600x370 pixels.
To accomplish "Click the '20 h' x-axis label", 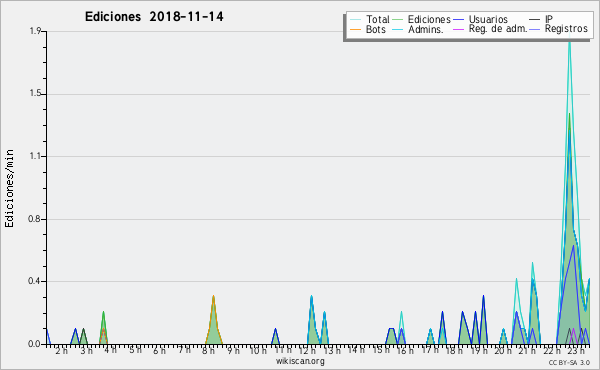I will pyautogui.click(x=503, y=350).
